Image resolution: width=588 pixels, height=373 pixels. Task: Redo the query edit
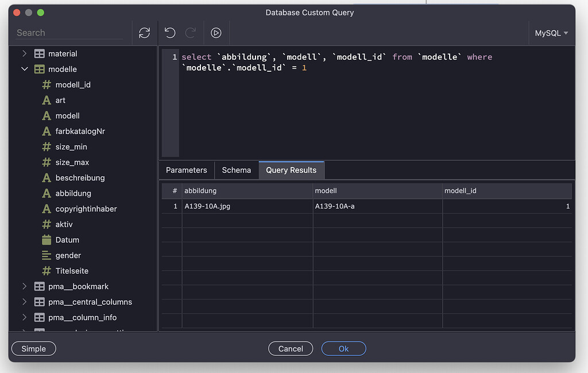(190, 33)
